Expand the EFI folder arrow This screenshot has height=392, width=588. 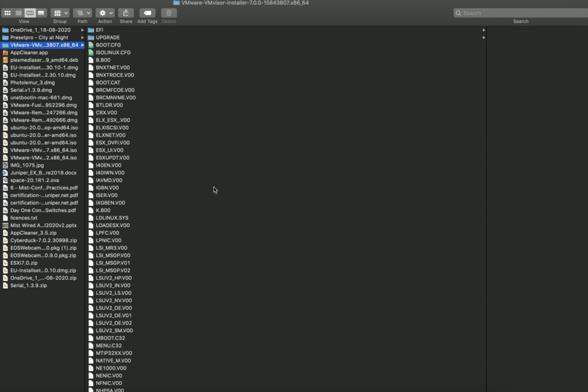click(x=484, y=30)
